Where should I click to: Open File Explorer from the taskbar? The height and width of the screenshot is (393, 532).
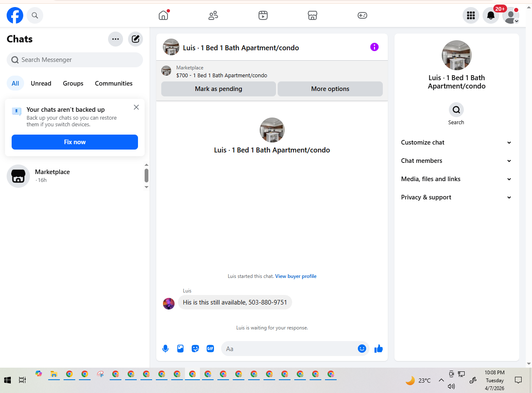54,374
